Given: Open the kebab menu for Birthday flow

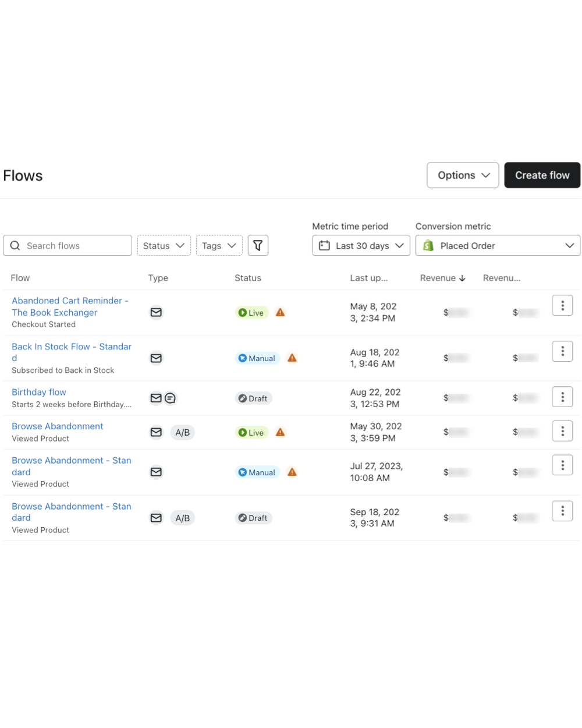Looking at the screenshot, I should [x=562, y=397].
